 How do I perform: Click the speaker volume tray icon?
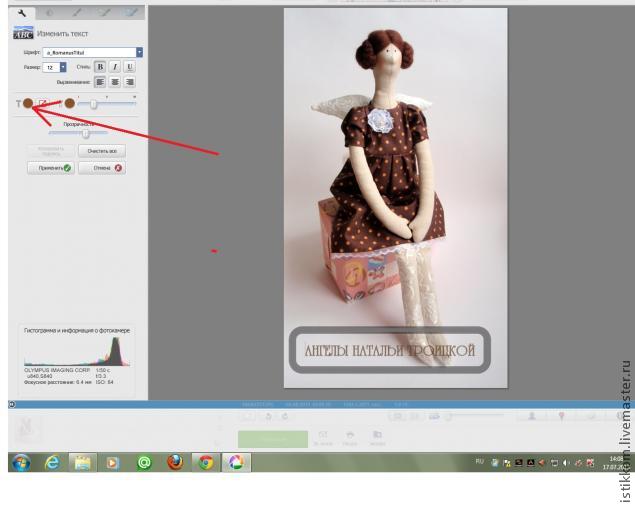pyautogui.click(x=566, y=463)
